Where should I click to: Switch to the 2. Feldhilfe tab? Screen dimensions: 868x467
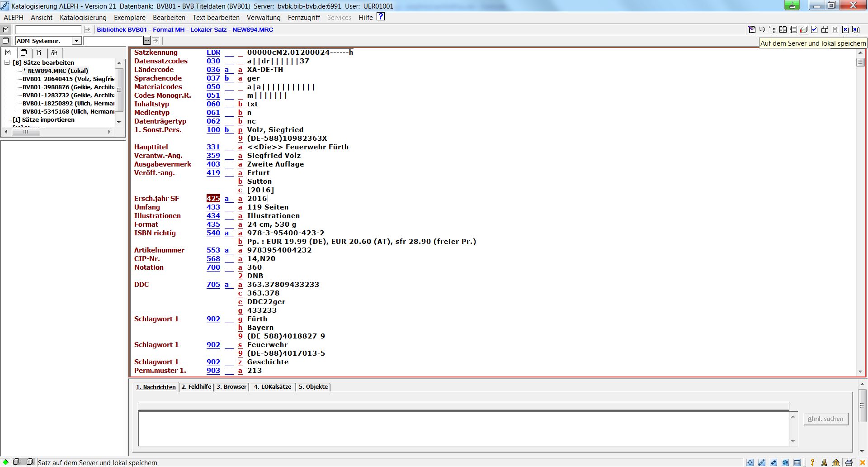coord(196,387)
